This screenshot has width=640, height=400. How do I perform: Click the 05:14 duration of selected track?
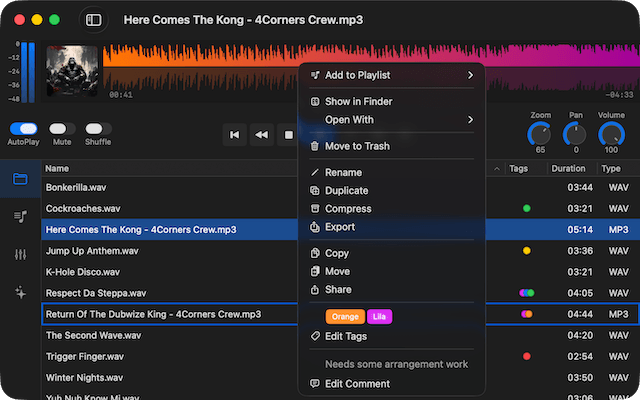click(x=580, y=229)
